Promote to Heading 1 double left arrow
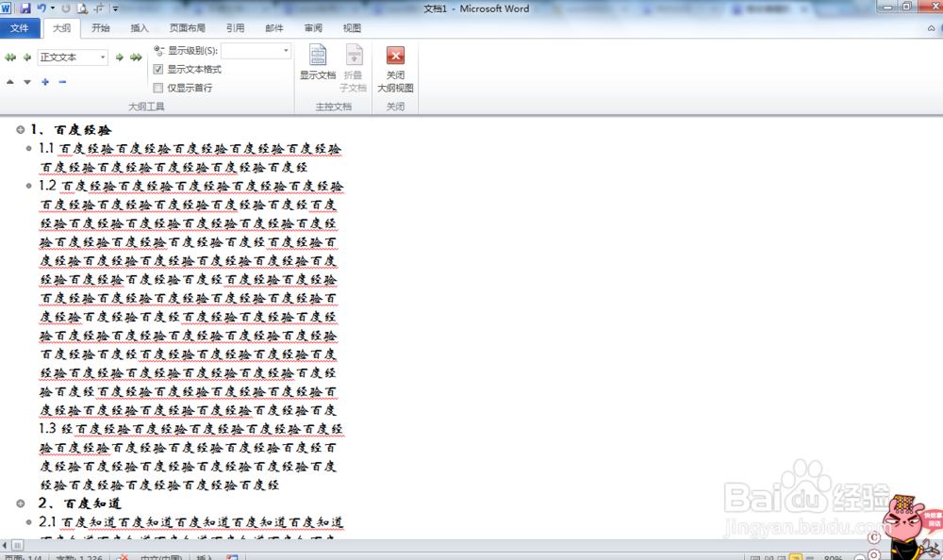943x560 pixels. pos(10,58)
